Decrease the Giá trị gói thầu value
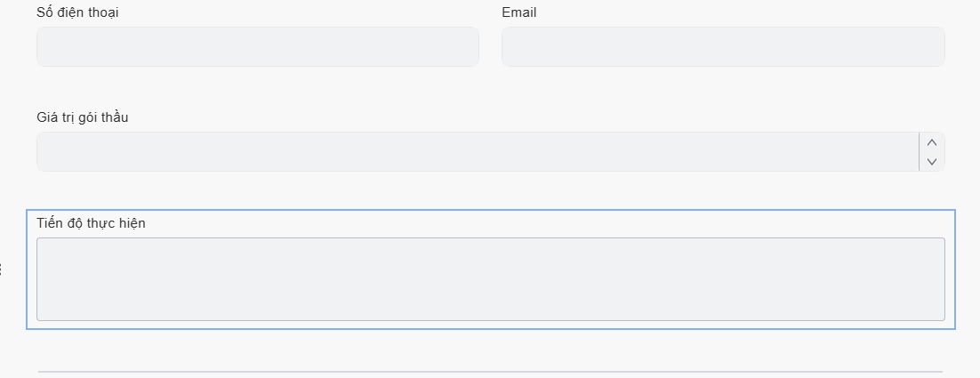 pyautogui.click(x=932, y=161)
